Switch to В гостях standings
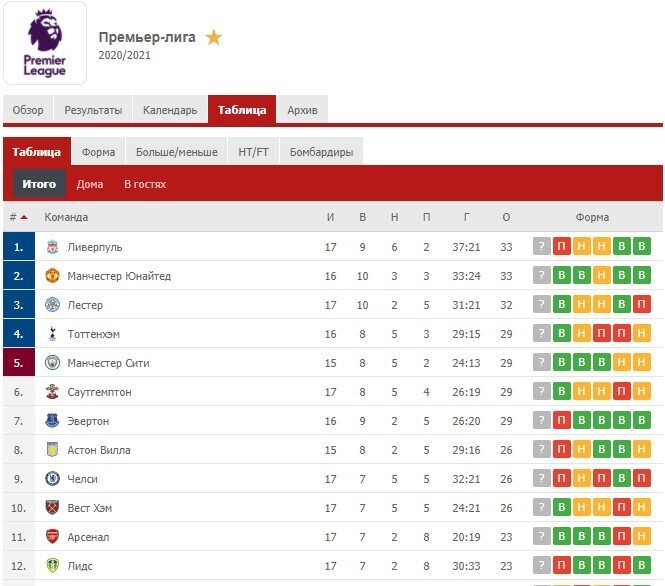Viewport: 665px width, 586px height. point(145,184)
